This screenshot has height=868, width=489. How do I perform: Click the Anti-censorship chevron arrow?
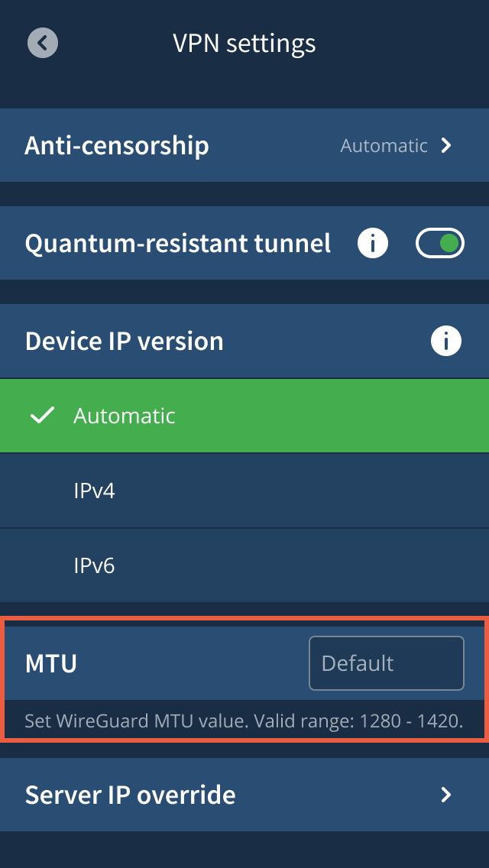[x=448, y=145]
